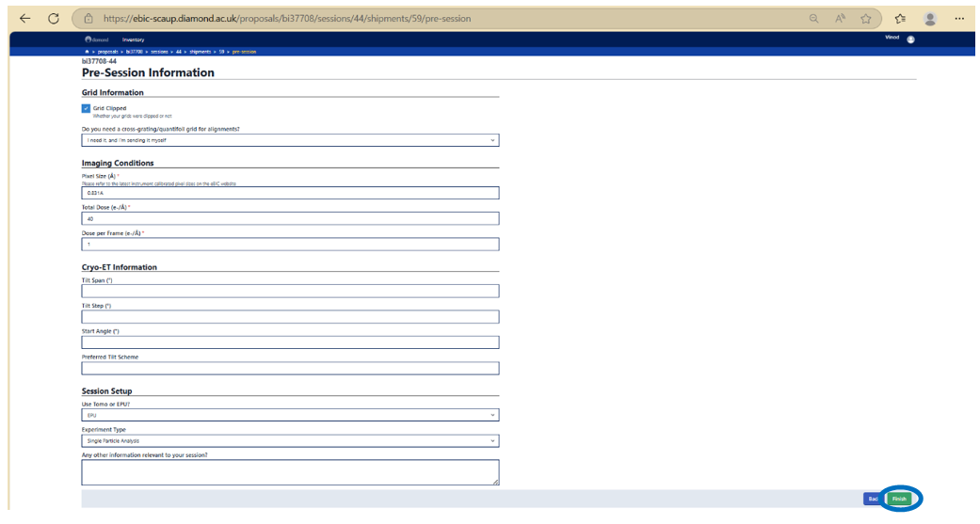
Task: Click the Grid Information section heading
Action: coord(113,92)
